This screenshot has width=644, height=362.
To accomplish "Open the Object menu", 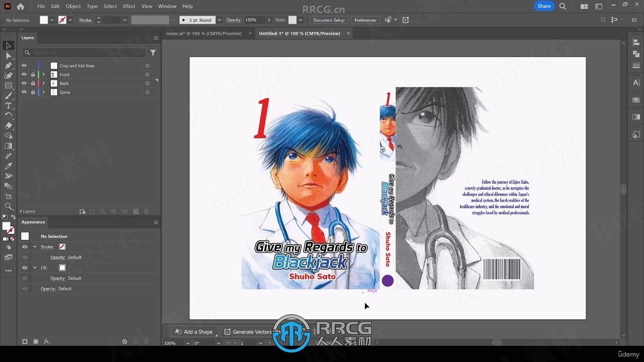I will (73, 6).
